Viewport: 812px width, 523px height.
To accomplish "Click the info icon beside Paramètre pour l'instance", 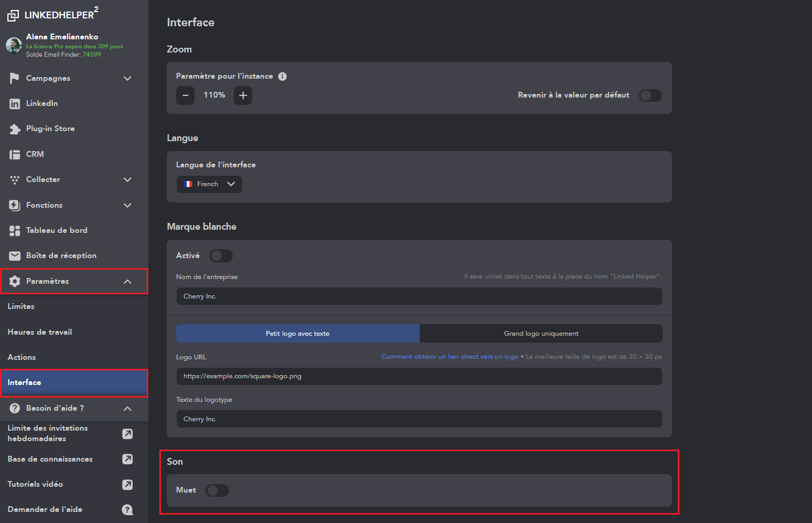I will pyautogui.click(x=283, y=77).
